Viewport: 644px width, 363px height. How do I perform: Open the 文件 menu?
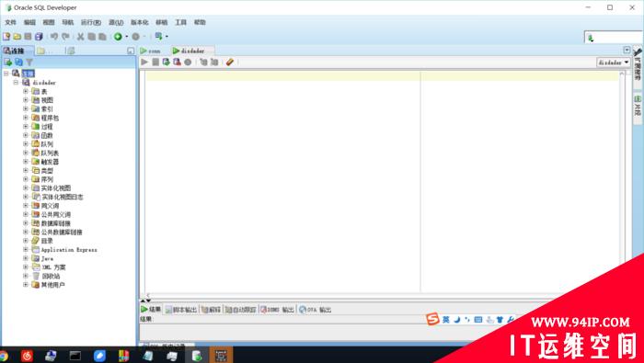click(11, 22)
